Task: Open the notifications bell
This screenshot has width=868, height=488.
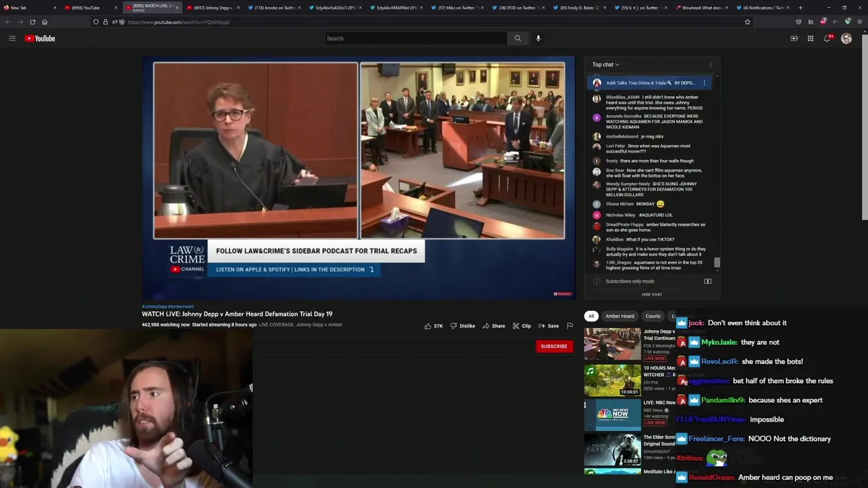Action: pos(827,39)
